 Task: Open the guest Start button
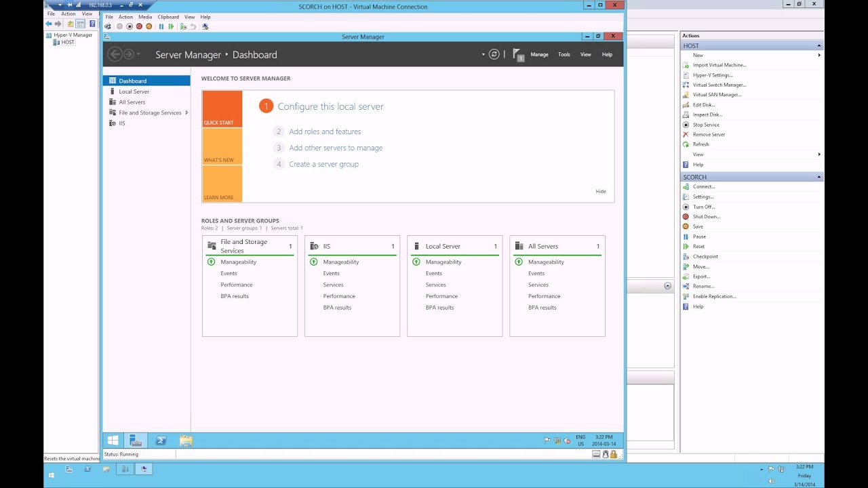coord(113,441)
